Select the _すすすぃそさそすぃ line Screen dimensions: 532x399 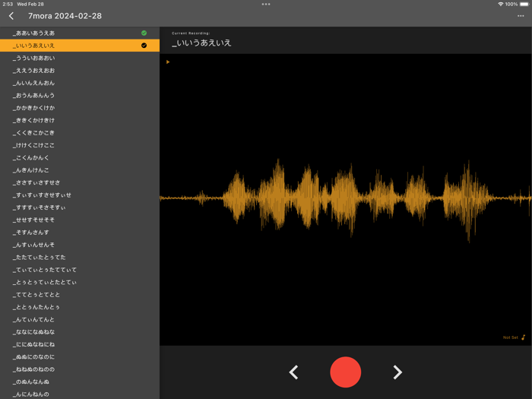click(x=80, y=207)
